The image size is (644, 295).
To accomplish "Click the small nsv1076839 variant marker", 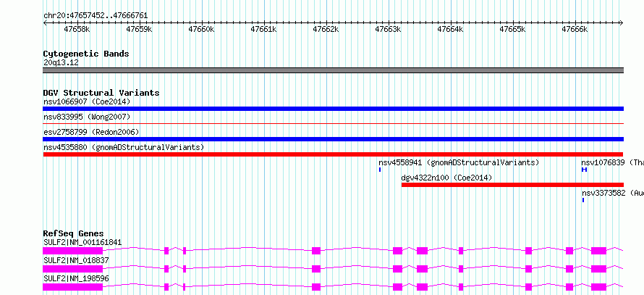I will (584, 170).
